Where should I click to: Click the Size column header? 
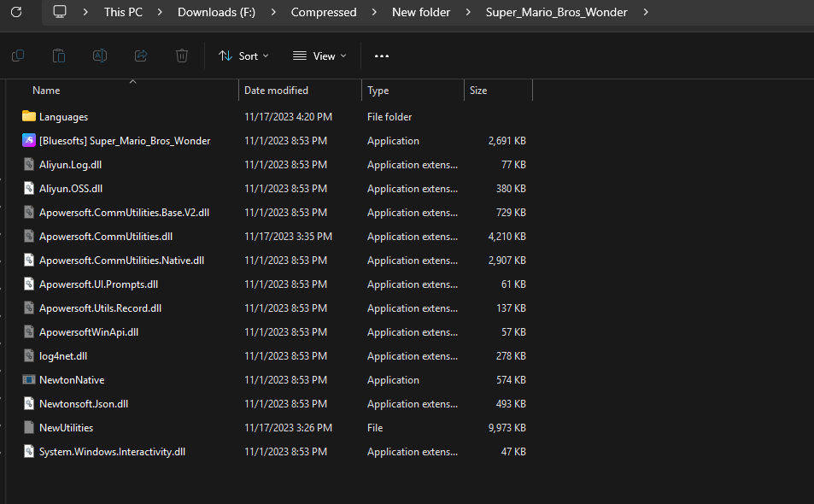pos(478,91)
